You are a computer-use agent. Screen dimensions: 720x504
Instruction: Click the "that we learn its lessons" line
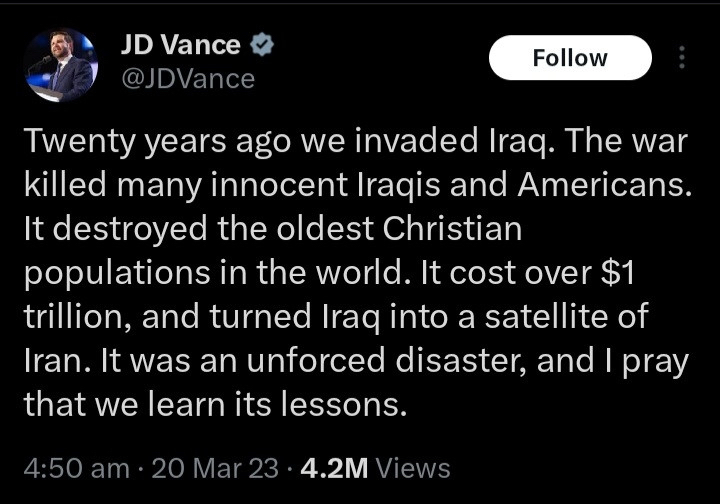216,404
